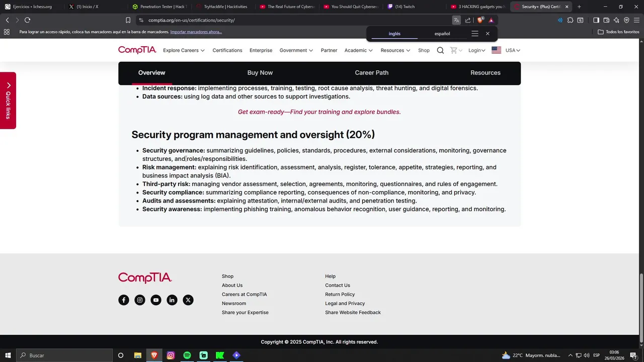This screenshot has height=362, width=644.
Task: Click the Windows Buscar search box
Action: coord(64,355)
